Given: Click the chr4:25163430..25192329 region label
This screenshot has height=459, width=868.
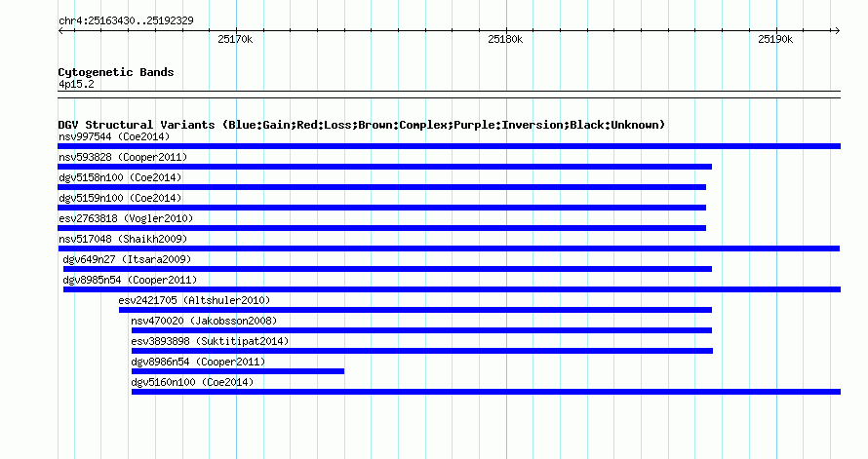Looking at the screenshot, I should tap(126, 20).
